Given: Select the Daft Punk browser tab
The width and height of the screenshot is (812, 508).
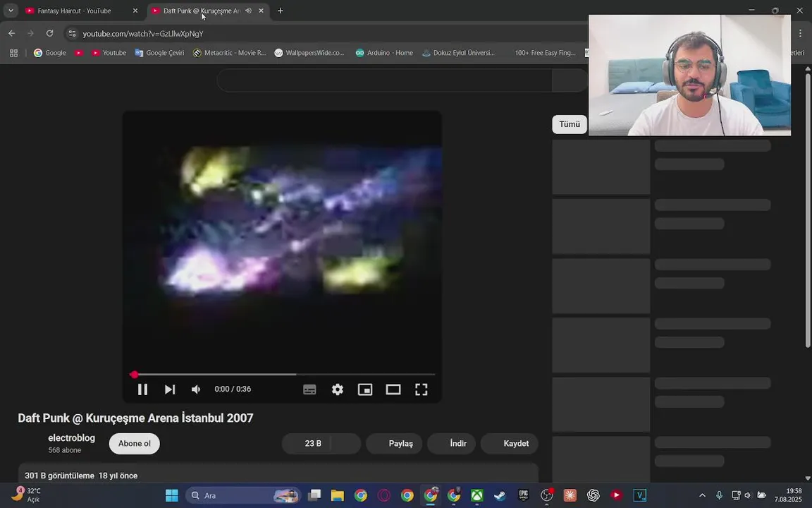Looking at the screenshot, I should click(x=202, y=11).
